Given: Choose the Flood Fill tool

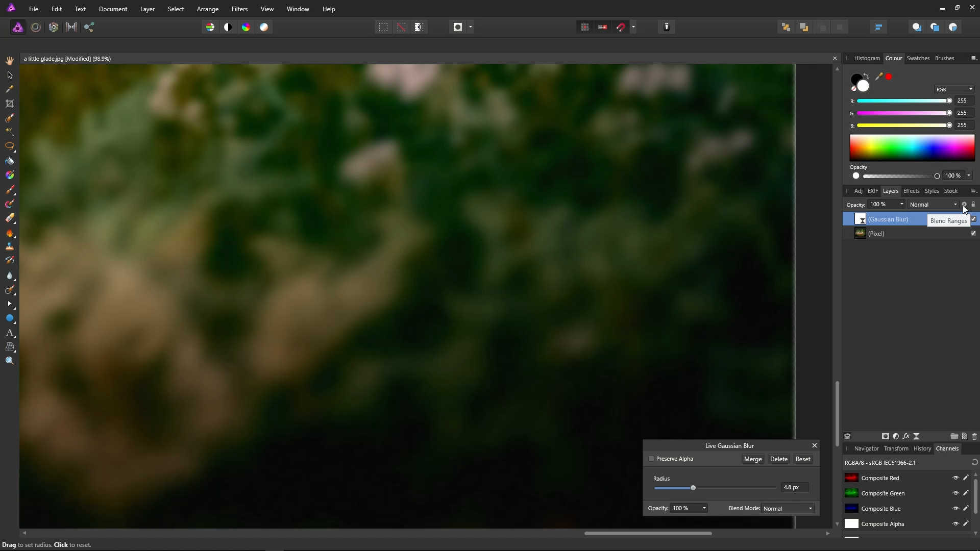Looking at the screenshot, I should click(10, 161).
